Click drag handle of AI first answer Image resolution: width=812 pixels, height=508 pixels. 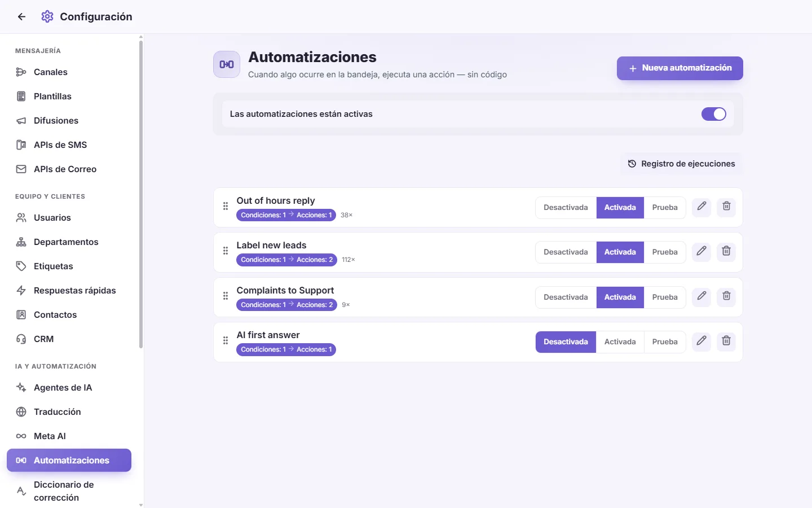coord(226,341)
